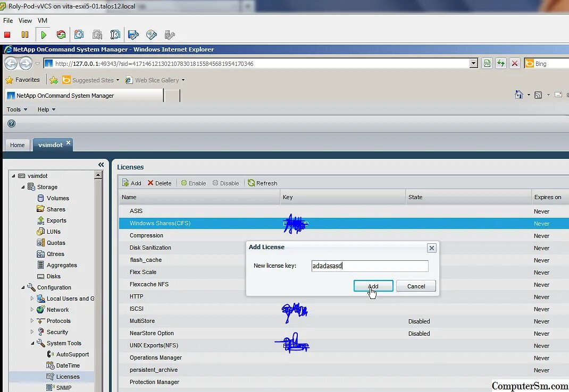Click Refresh in the Licenses toolbar

pyautogui.click(x=262, y=183)
